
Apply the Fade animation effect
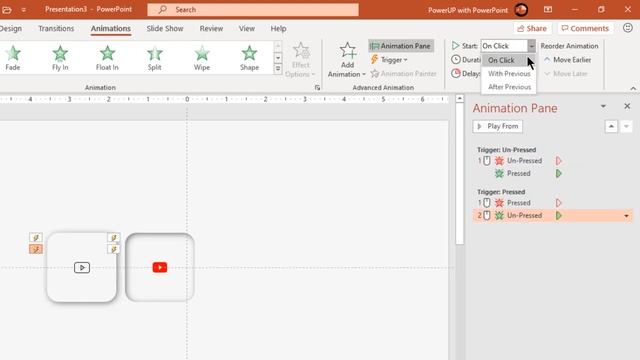pyautogui.click(x=13, y=58)
